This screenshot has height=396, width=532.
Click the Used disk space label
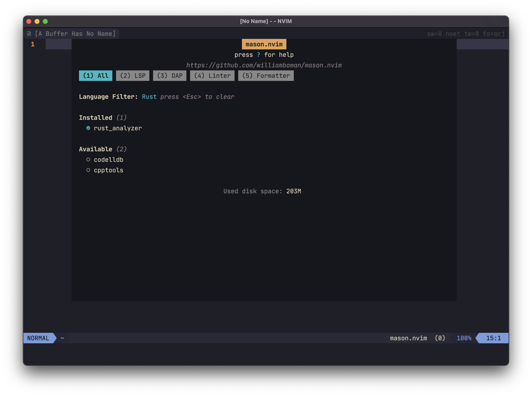click(x=253, y=191)
